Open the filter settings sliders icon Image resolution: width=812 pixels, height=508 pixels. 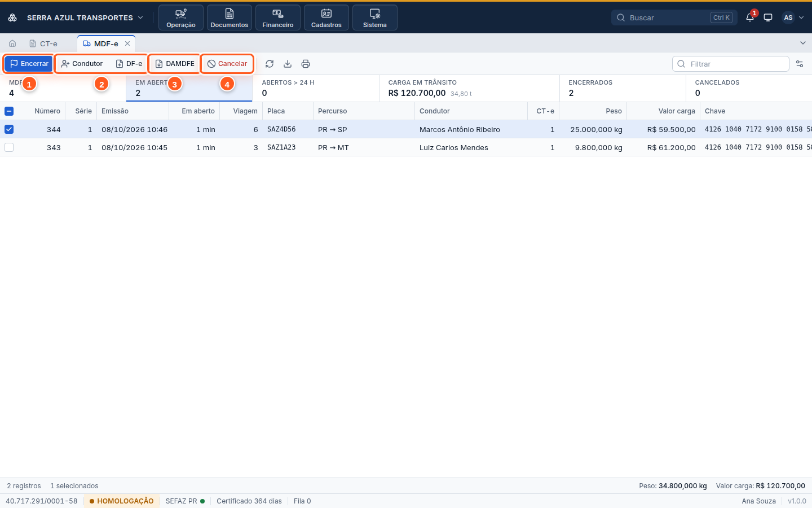click(x=800, y=64)
